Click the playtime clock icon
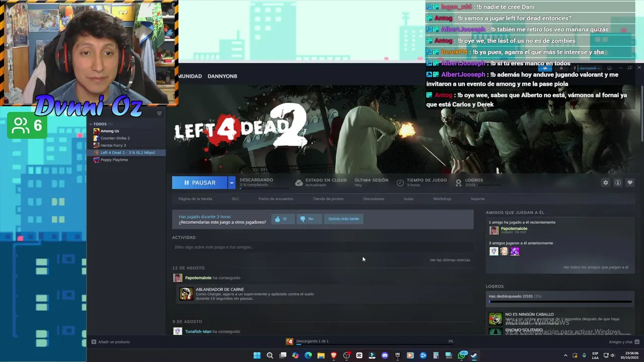644x362 pixels. click(400, 183)
